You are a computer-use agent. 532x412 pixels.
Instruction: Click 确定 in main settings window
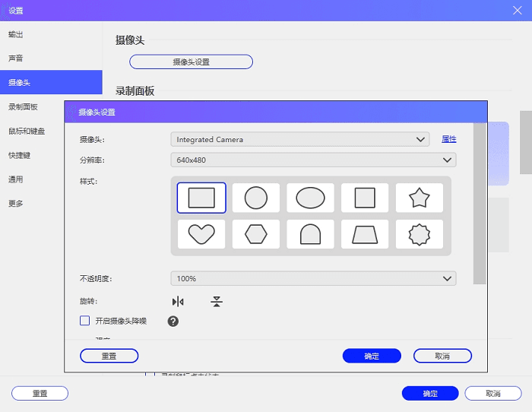[x=430, y=393]
